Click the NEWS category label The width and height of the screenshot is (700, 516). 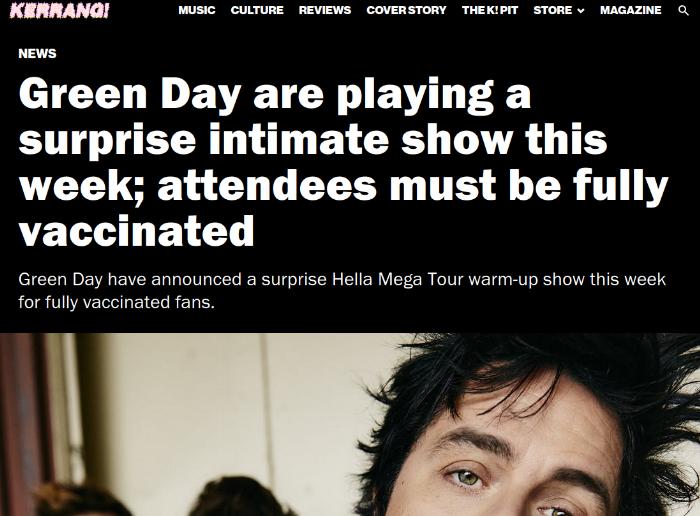point(38,54)
